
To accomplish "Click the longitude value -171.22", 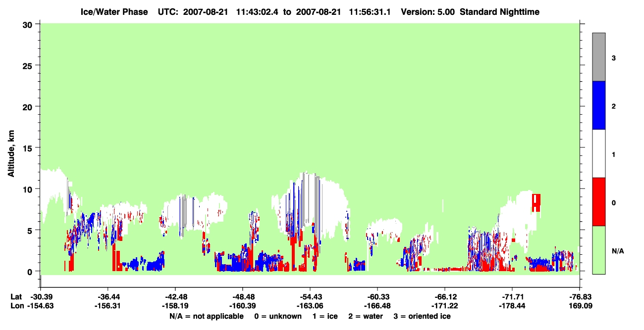I will [x=444, y=306].
